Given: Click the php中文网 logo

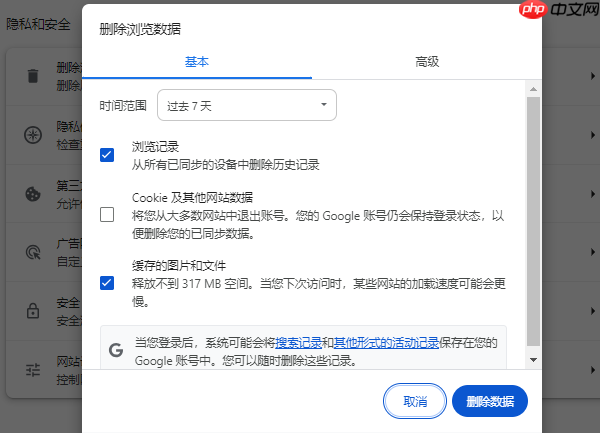Looking at the screenshot, I should (559, 9).
